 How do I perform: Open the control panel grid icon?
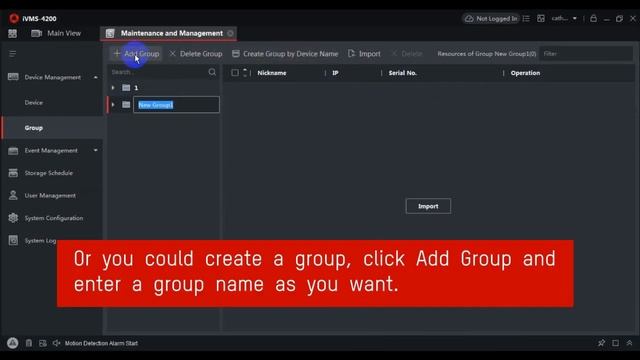tap(13, 33)
